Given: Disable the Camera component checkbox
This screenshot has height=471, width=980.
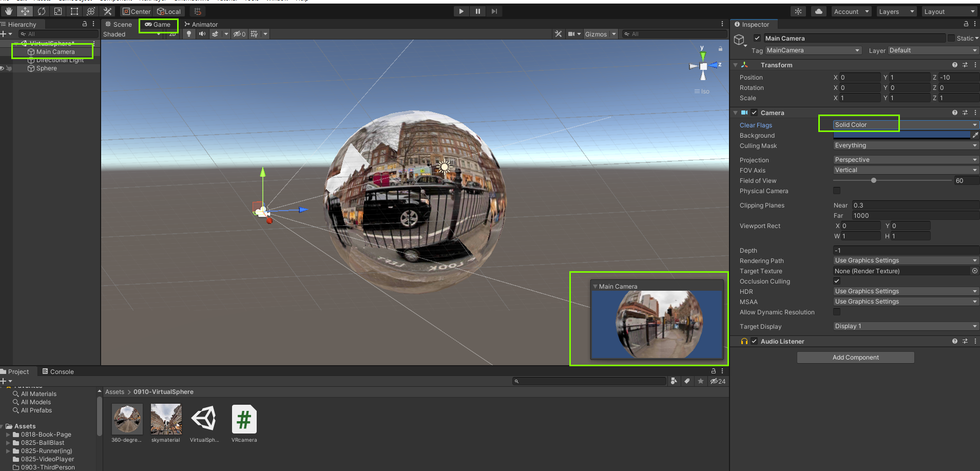Looking at the screenshot, I should point(754,113).
